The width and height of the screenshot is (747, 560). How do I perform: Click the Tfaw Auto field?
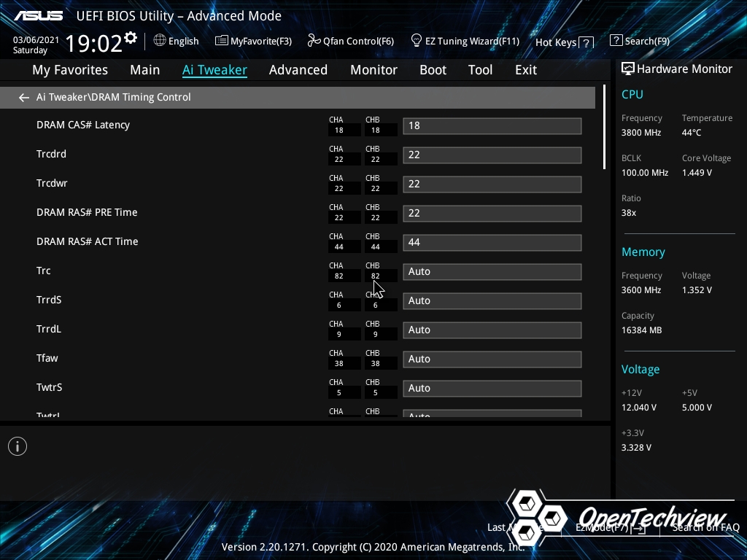pos(492,359)
